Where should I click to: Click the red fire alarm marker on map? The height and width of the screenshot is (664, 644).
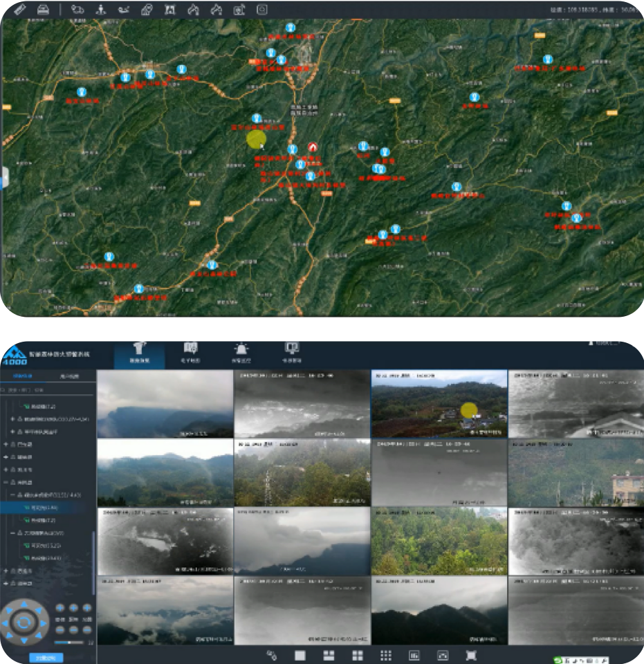tap(313, 147)
